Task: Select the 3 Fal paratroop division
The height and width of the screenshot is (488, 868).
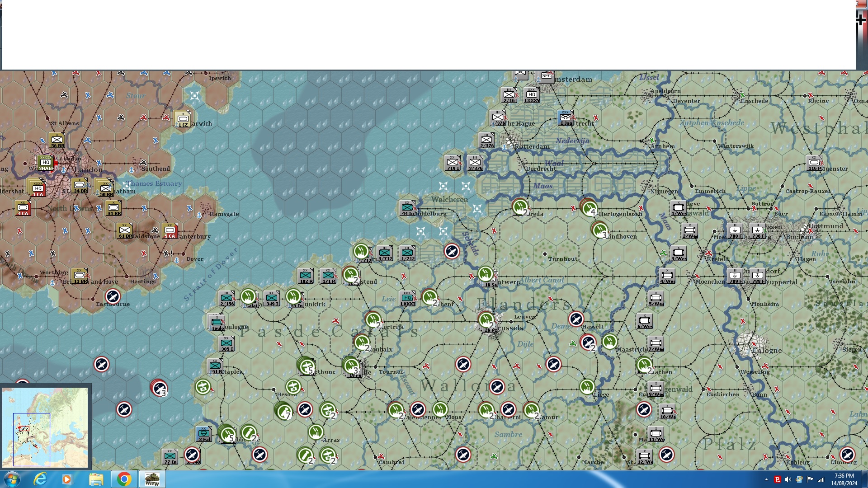Action: tap(204, 434)
